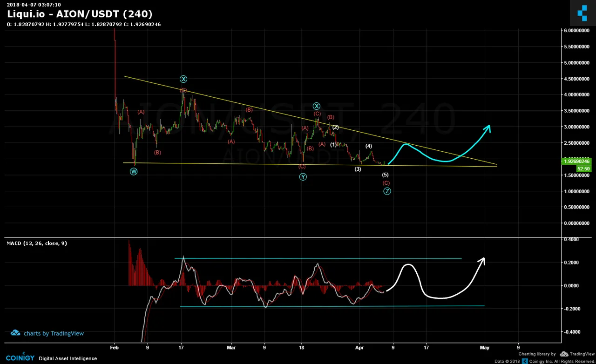Click the TradingView logo next to 'Charting library by'
596x364 pixels.
tap(577, 354)
